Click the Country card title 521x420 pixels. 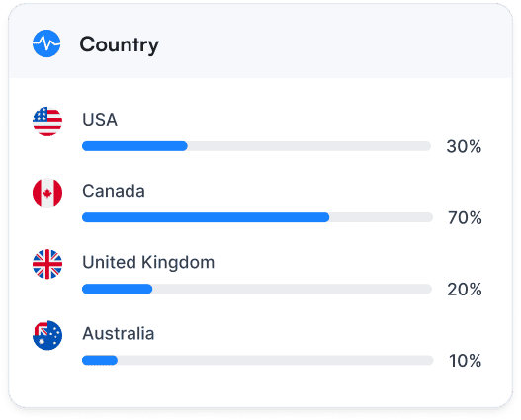[119, 44]
